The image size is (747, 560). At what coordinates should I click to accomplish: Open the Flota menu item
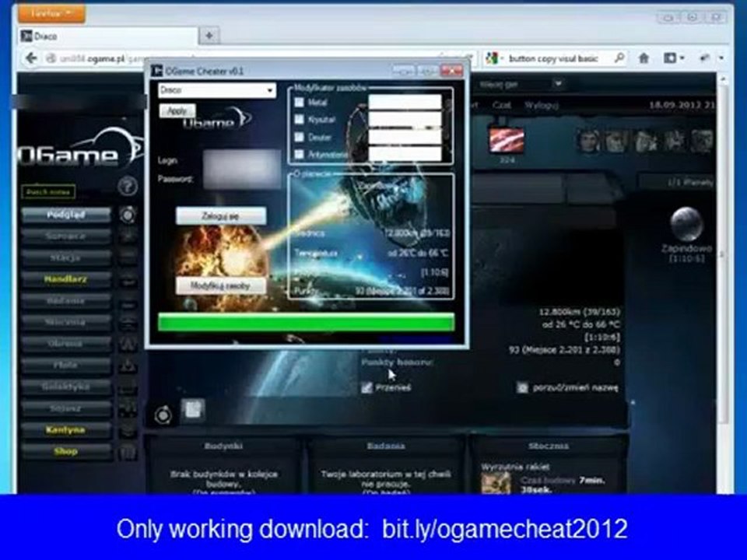[65, 366]
